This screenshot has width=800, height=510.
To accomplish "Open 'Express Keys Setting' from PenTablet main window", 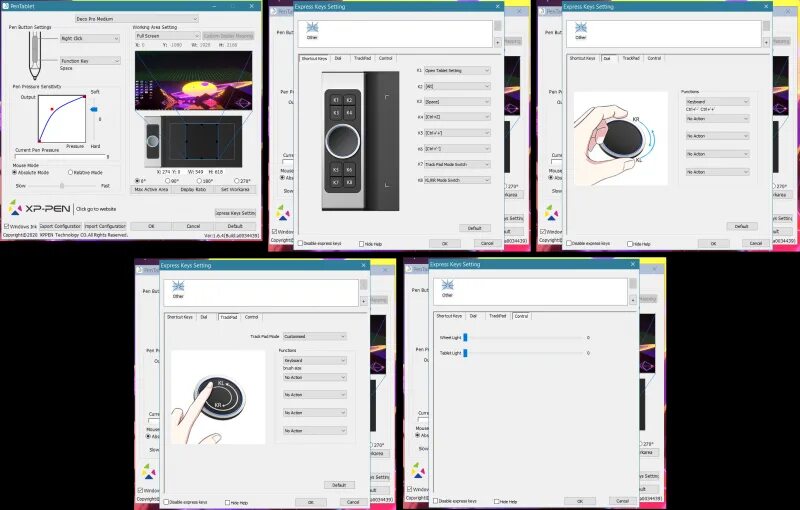I will pyautogui.click(x=235, y=213).
